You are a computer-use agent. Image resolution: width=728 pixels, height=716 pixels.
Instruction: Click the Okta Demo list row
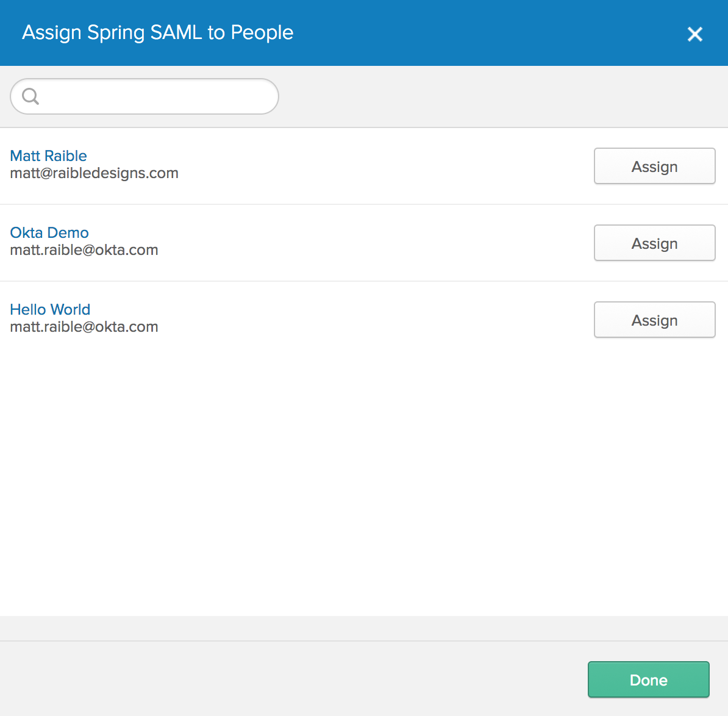point(305,242)
